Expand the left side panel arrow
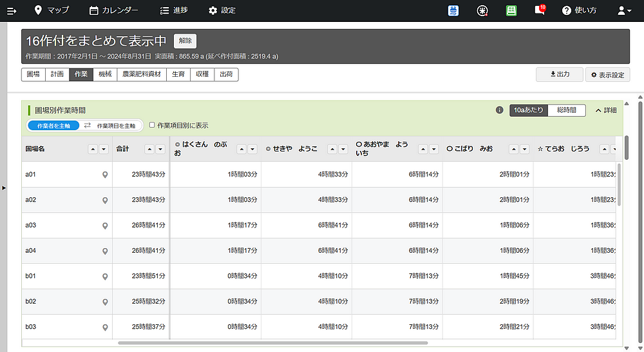 tap(3, 188)
